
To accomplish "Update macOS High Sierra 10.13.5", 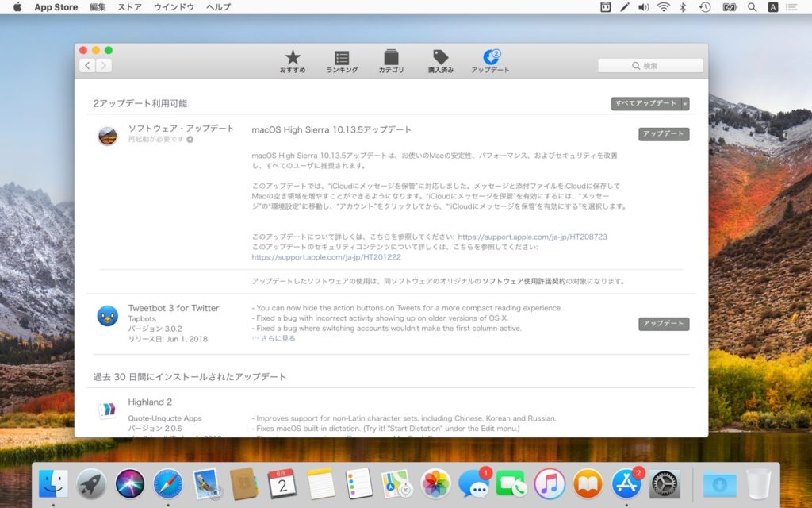I will (x=663, y=134).
